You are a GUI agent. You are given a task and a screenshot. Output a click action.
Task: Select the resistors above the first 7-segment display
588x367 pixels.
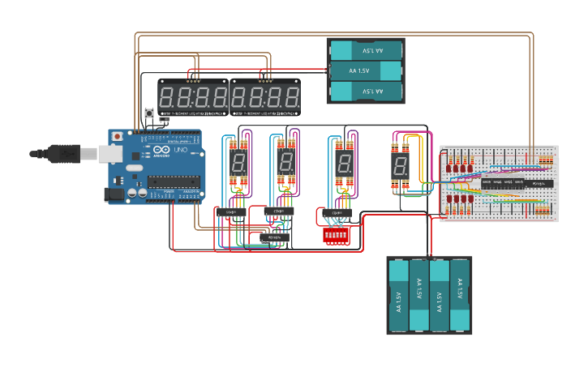click(238, 144)
